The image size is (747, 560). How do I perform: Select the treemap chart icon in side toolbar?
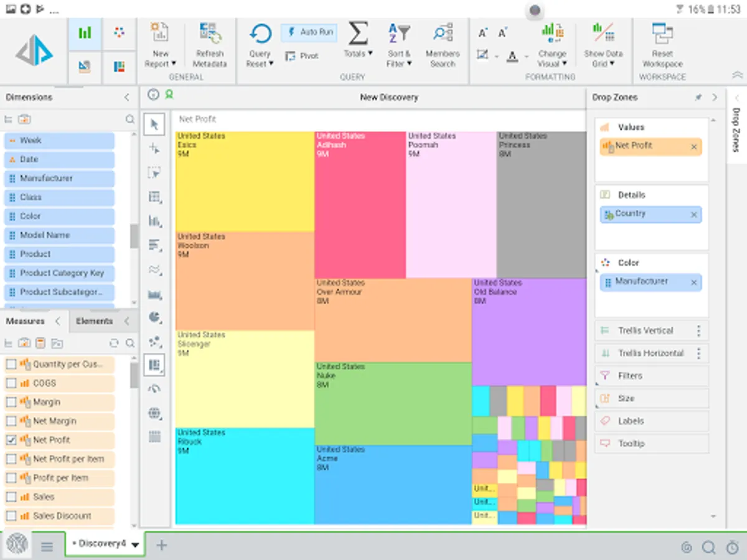coord(154,365)
